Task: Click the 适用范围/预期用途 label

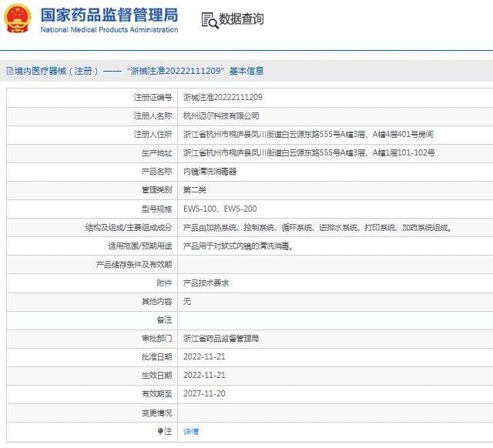Action: click(x=140, y=246)
